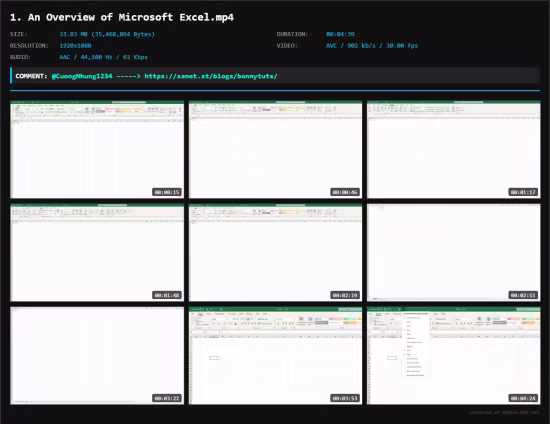Click the "DURATION:" label

292,34
